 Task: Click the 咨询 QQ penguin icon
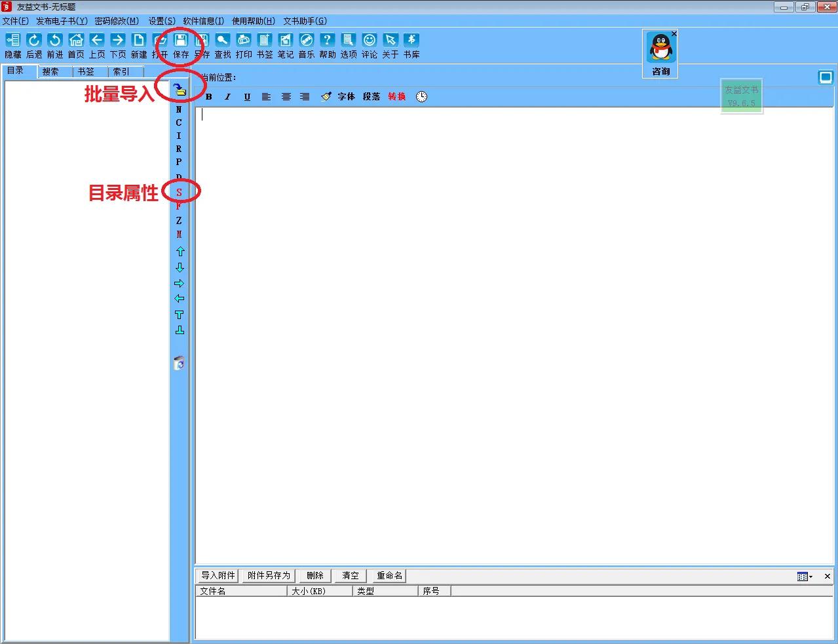coord(661,54)
